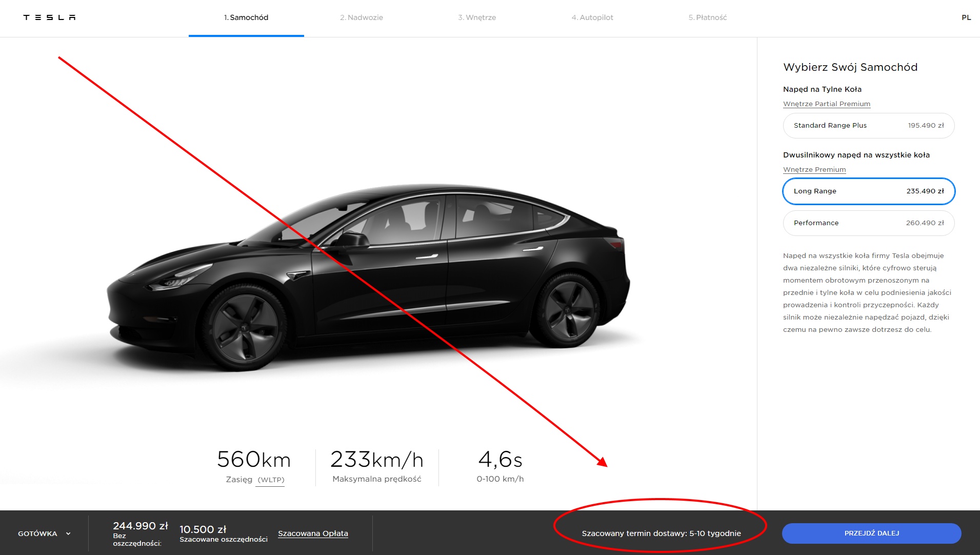The width and height of the screenshot is (980, 555).
Task: Open the Szacowana Opłata link
Action: pos(313,533)
